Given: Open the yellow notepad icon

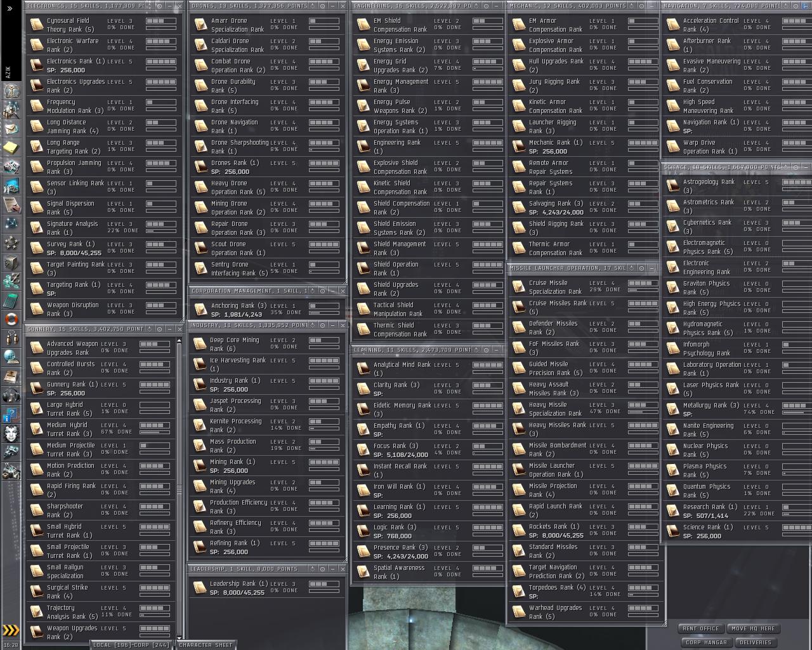Looking at the screenshot, I should (11, 148).
